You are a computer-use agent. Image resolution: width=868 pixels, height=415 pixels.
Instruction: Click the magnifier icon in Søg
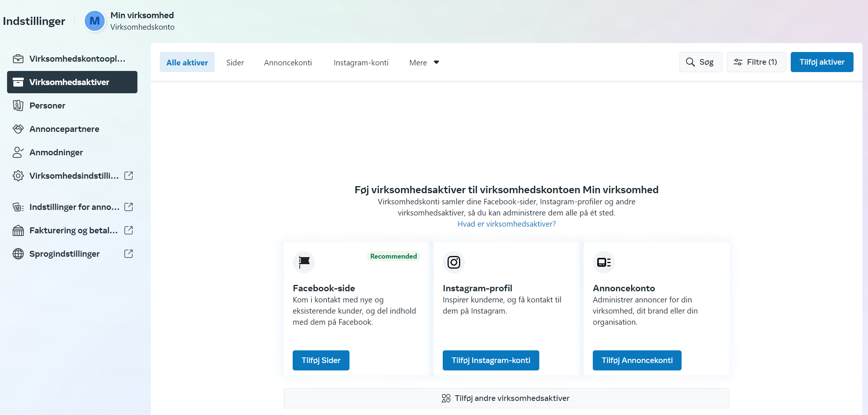tap(690, 62)
